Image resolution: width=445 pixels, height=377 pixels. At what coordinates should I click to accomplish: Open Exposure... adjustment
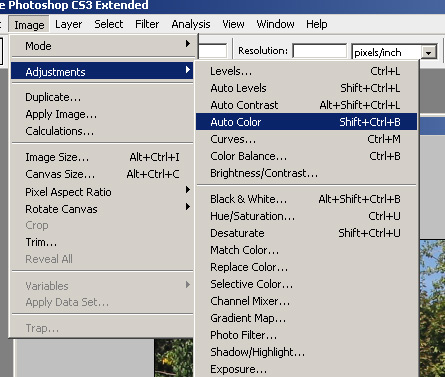point(306,369)
